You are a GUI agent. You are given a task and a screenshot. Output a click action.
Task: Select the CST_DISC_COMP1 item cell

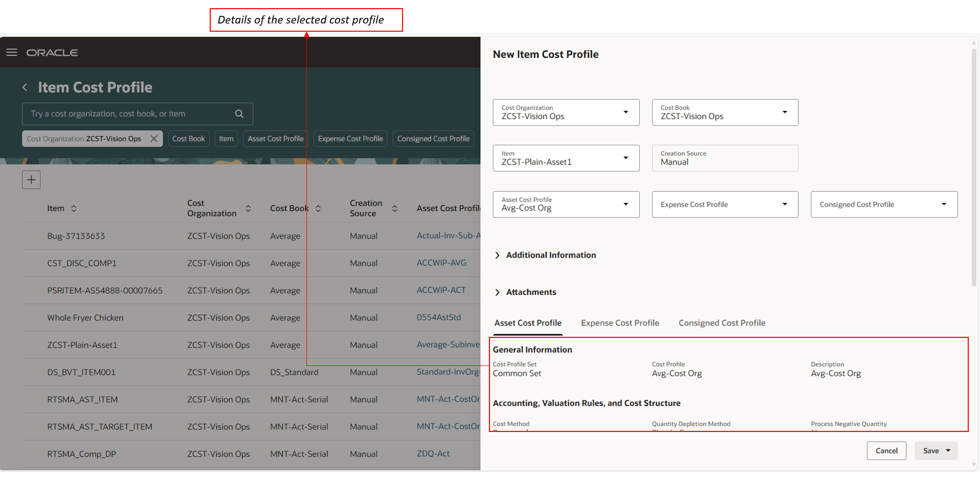[82, 263]
